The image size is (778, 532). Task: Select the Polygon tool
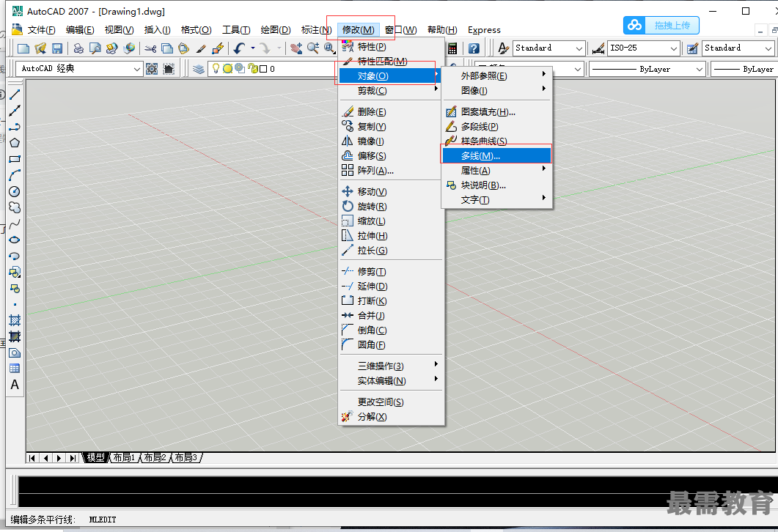click(15, 143)
